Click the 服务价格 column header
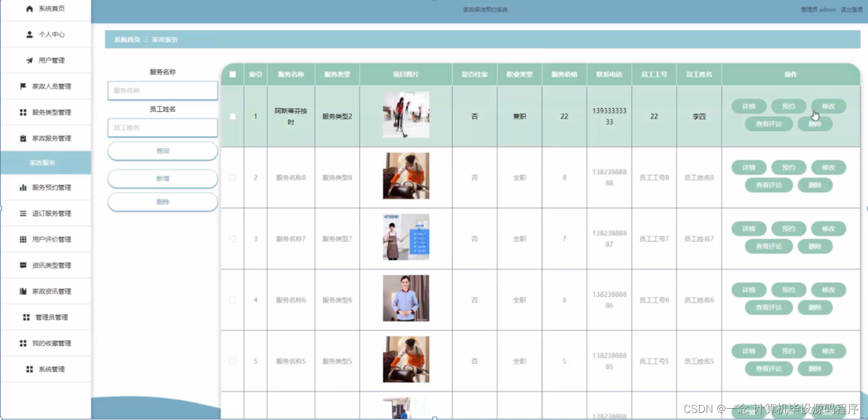 click(565, 75)
